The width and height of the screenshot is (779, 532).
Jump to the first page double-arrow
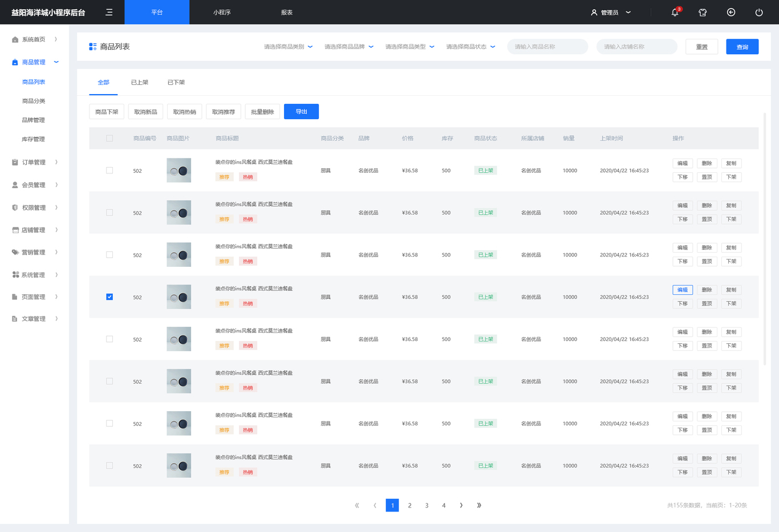[x=357, y=505]
